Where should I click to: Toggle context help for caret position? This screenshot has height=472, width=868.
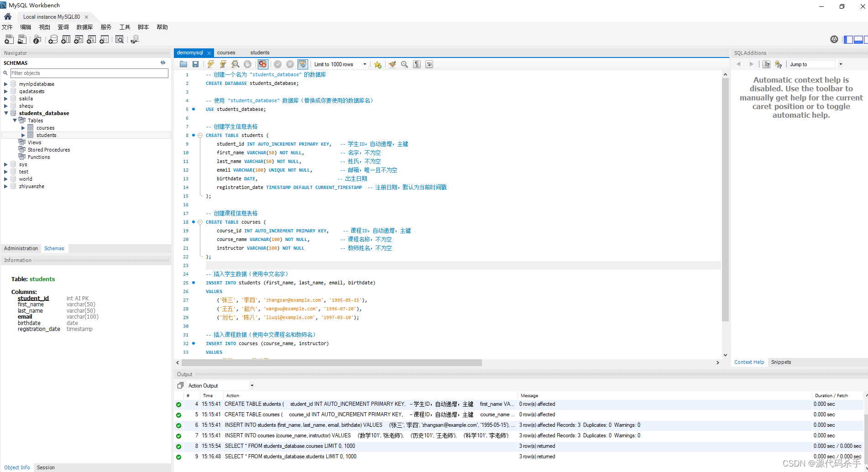point(767,64)
